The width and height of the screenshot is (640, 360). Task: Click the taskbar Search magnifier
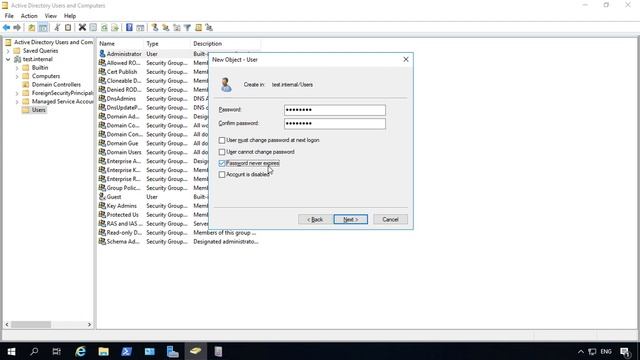(34, 351)
